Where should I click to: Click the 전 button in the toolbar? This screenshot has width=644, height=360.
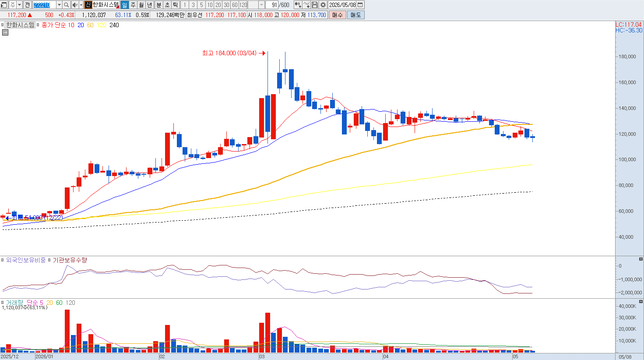click(x=27, y=5)
